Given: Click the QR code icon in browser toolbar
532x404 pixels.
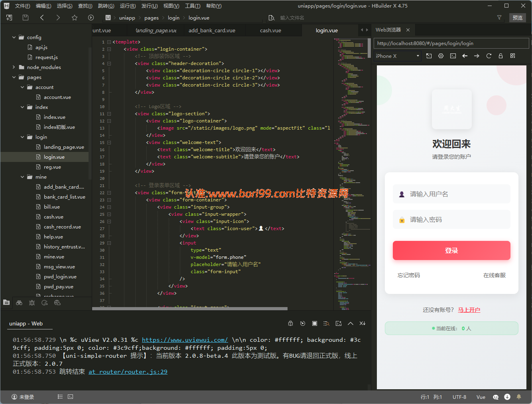Looking at the screenshot, I should pyautogui.click(x=513, y=56).
